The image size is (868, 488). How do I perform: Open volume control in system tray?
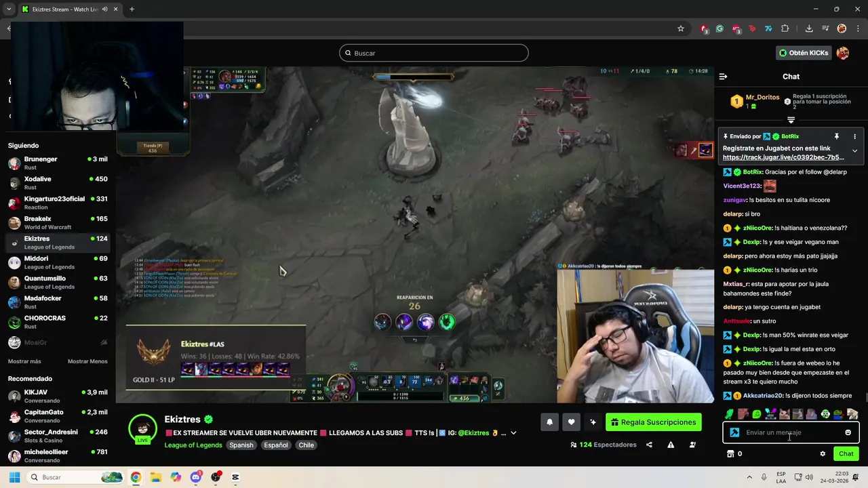pos(810,477)
